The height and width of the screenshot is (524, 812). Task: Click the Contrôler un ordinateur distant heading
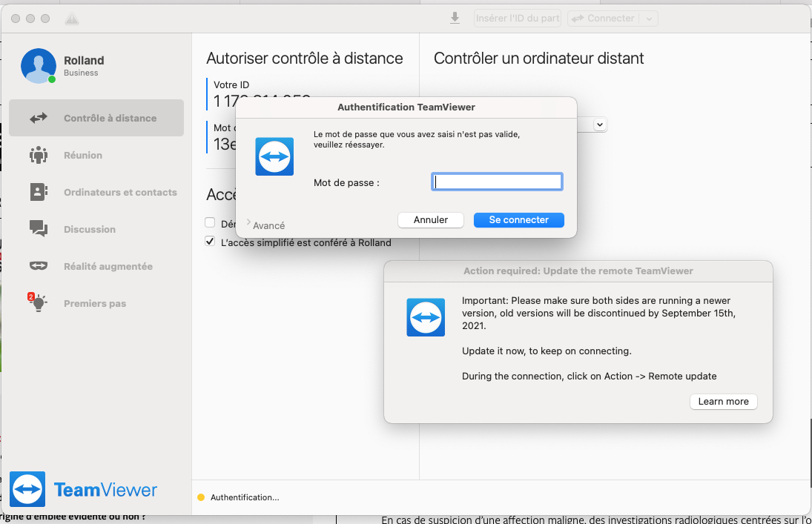(x=538, y=59)
